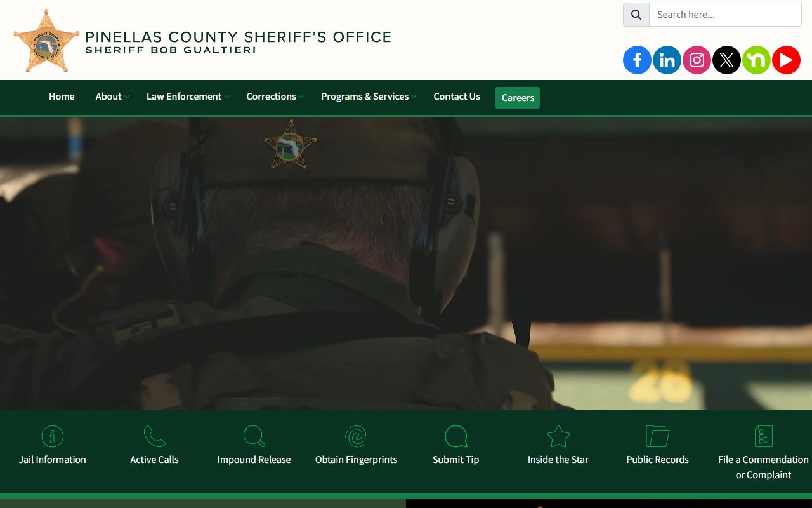The image size is (812, 508).
Task: Focus the Search here input field
Action: 725,15
